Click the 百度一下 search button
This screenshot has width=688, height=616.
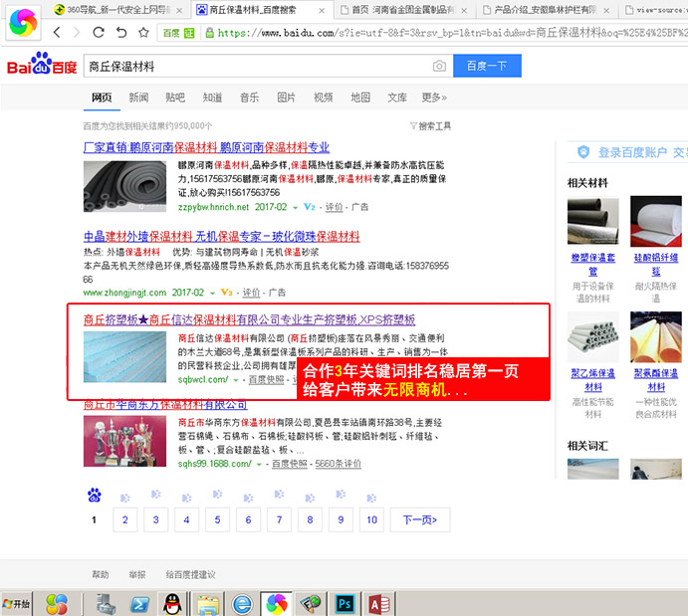click(x=487, y=66)
